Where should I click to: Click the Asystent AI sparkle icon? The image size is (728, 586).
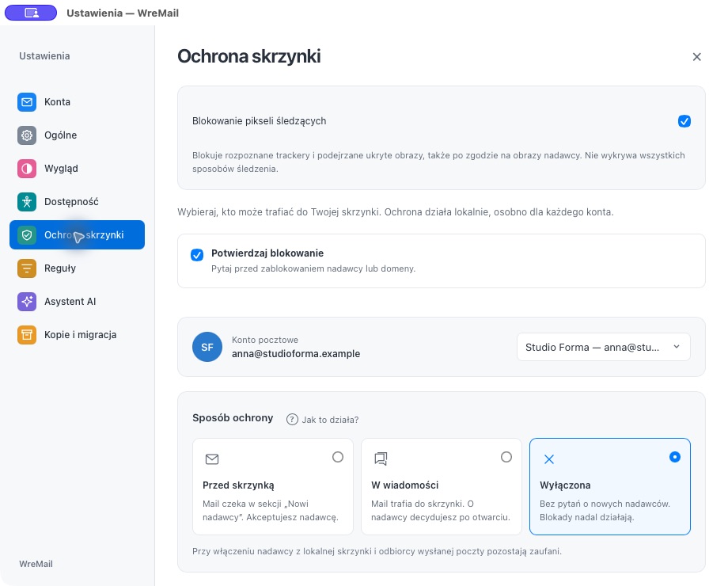pos(27,302)
